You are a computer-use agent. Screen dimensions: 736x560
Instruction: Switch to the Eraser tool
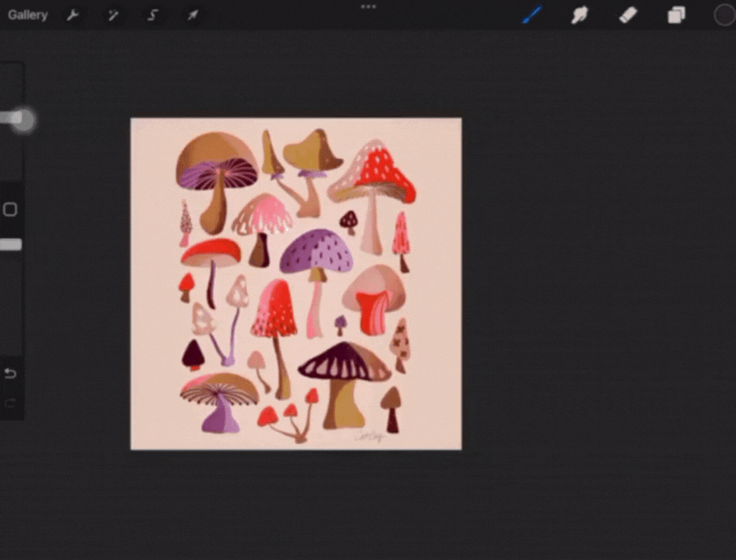click(628, 14)
